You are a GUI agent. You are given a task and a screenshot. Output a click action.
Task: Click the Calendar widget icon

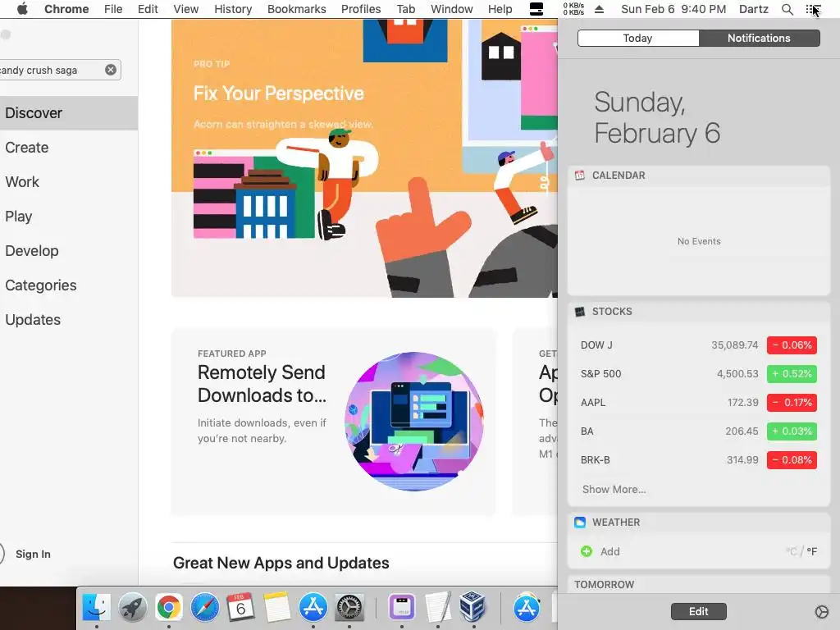point(580,176)
